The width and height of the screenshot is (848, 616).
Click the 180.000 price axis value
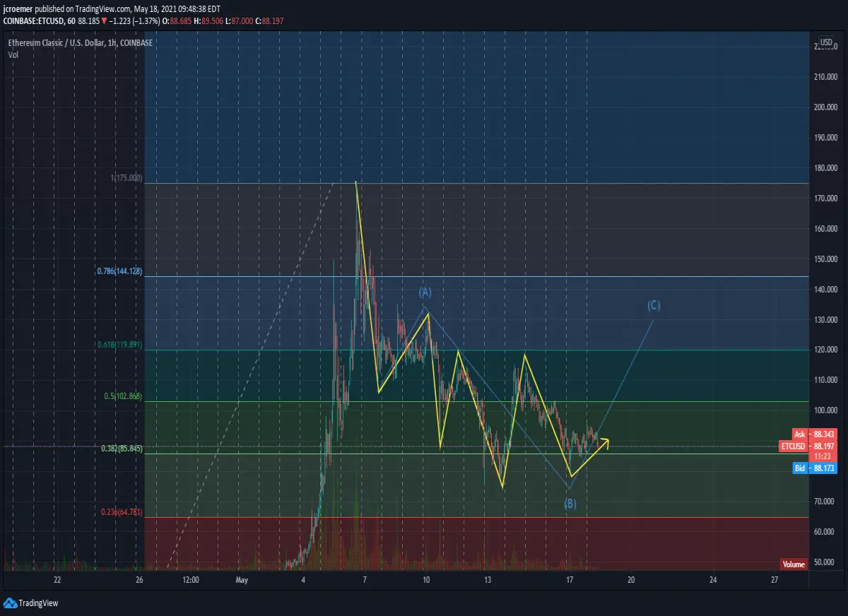point(824,168)
